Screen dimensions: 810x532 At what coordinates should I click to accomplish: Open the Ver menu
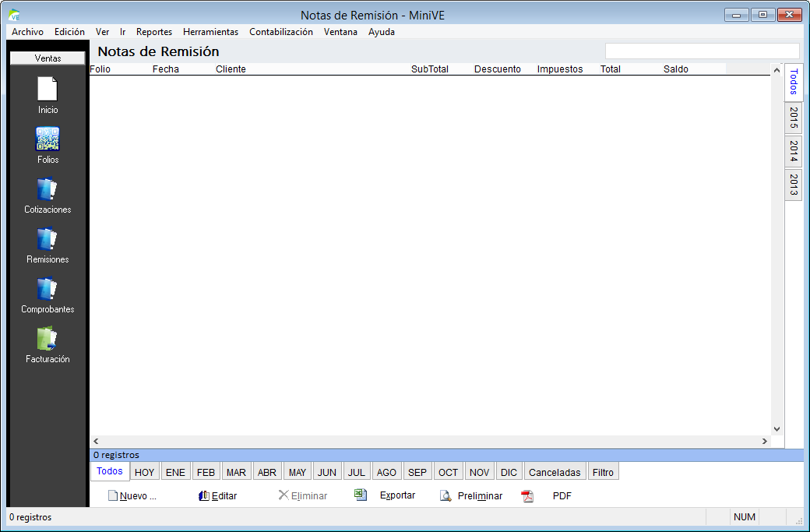[x=102, y=32]
